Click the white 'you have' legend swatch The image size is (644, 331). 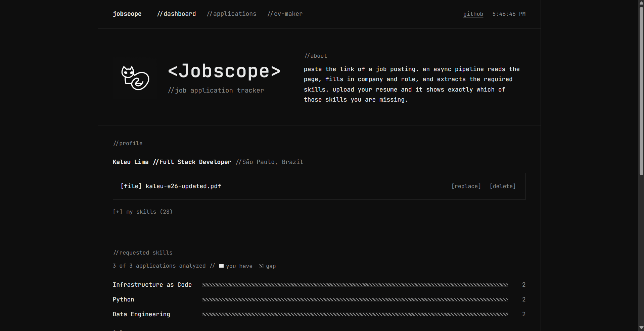221,266
